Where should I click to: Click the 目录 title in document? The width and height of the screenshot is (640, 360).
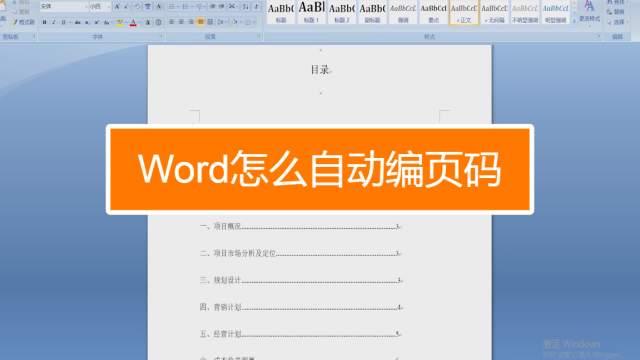(320, 70)
